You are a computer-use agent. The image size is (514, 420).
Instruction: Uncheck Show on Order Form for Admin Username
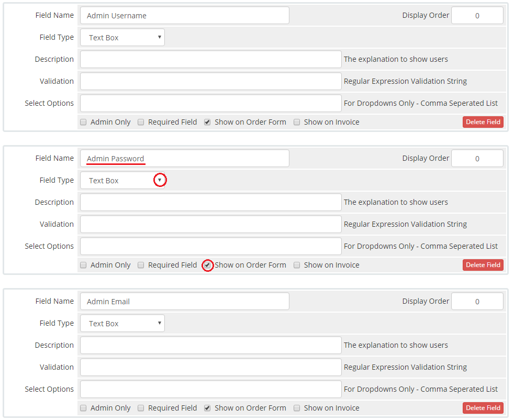point(207,123)
